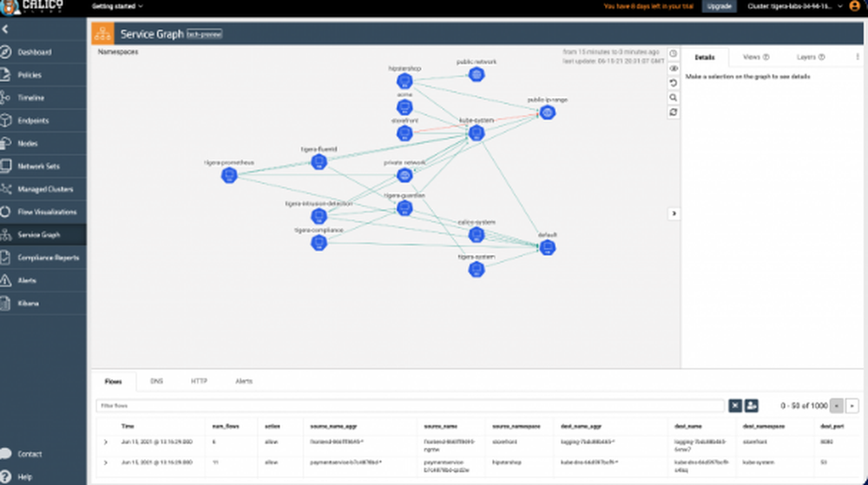Click the Upgrade button
Image resolution: width=868 pixels, height=485 pixels.
[719, 6]
